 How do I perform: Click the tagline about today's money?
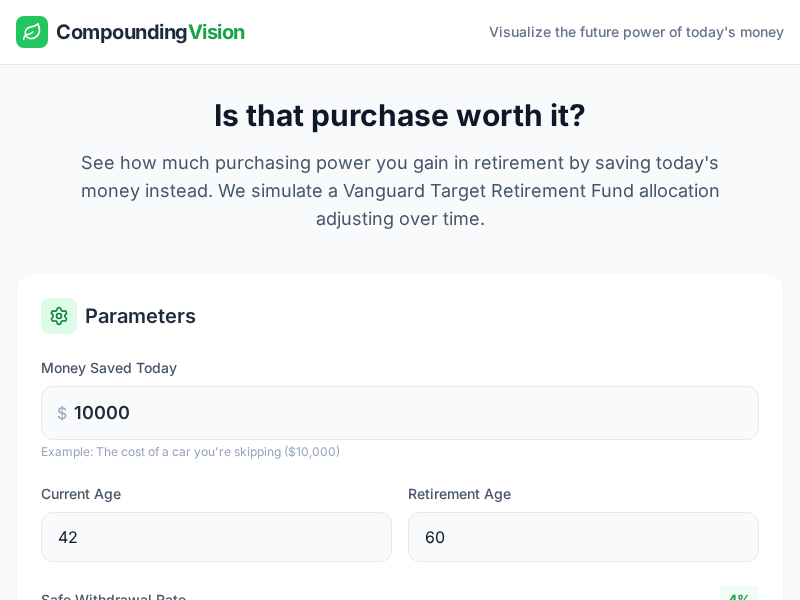(636, 32)
